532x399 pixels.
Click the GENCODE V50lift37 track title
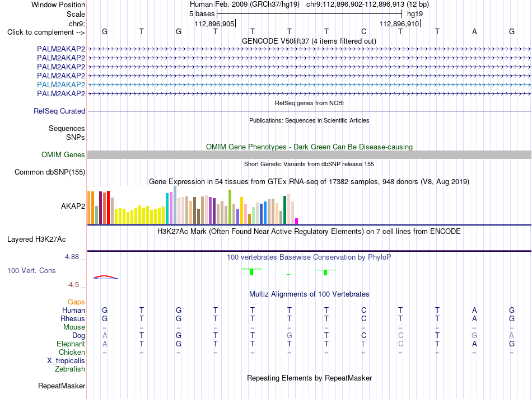click(x=309, y=41)
